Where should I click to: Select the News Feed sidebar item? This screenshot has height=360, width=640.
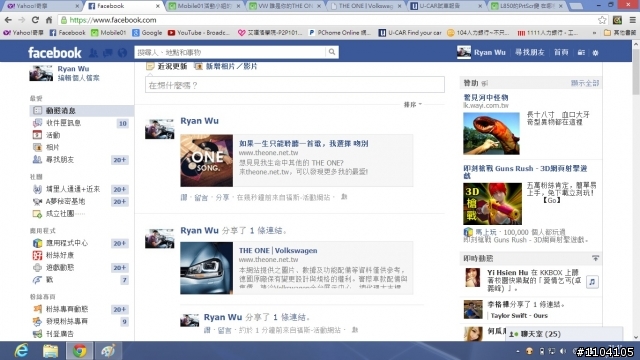pyautogui.click(x=82, y=111)
